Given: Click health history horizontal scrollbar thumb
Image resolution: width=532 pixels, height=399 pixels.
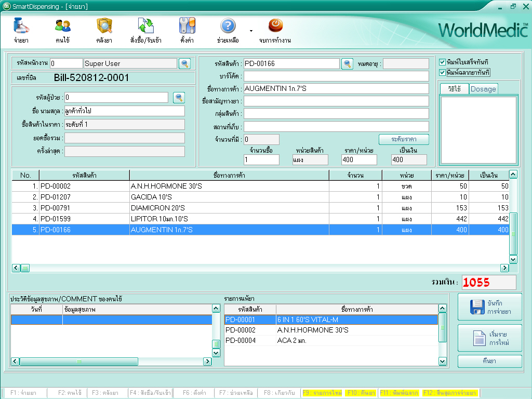Looking at the screenshot, I should [79, 362].
